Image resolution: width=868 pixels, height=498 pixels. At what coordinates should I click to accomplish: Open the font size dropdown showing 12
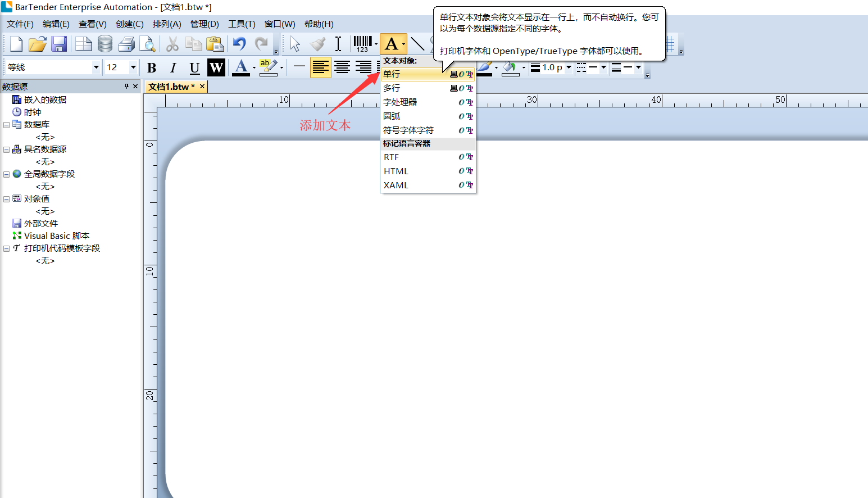click(133, 67)
